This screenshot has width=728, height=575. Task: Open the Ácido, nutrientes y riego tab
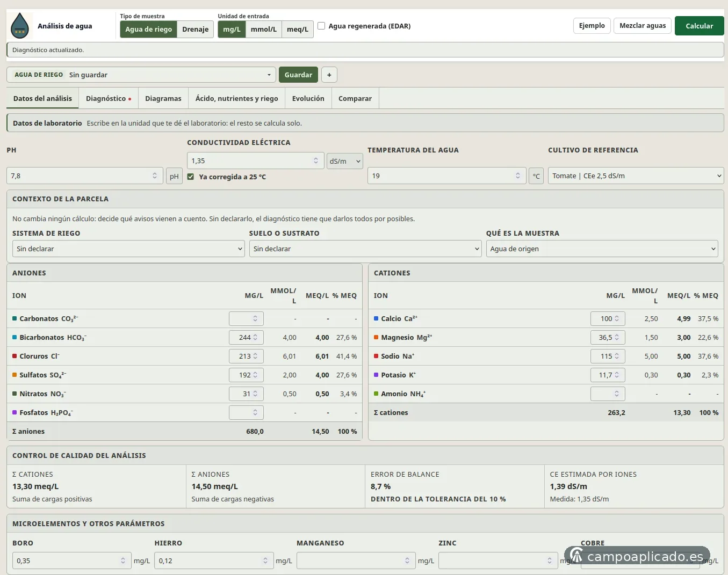point(236,98)
